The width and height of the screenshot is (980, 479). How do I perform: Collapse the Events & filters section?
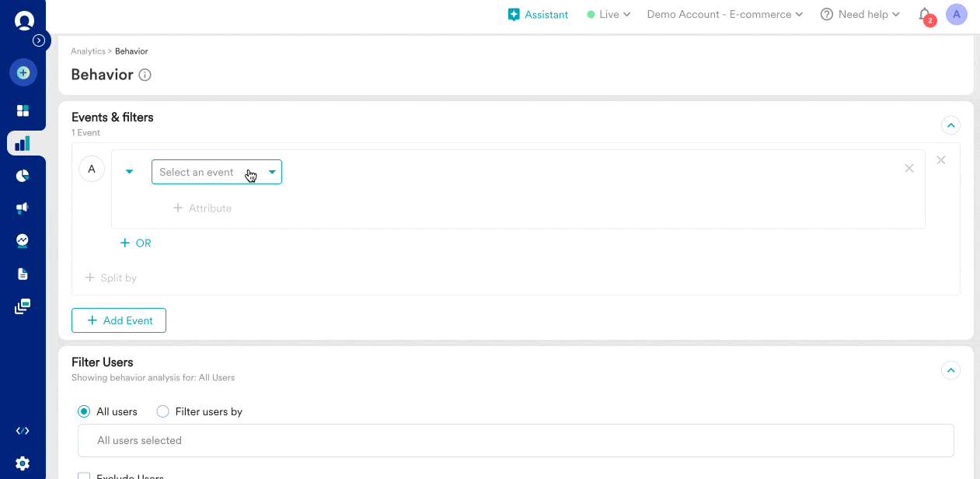pyautogui.click(x=950, y=124)
